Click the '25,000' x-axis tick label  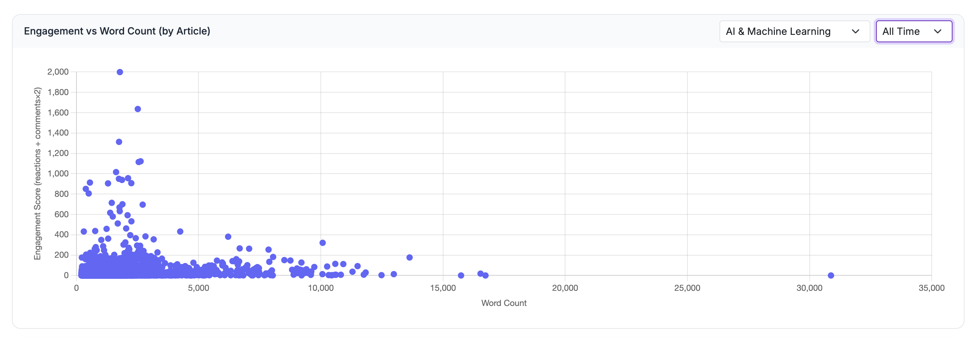[x=687, y=288]
